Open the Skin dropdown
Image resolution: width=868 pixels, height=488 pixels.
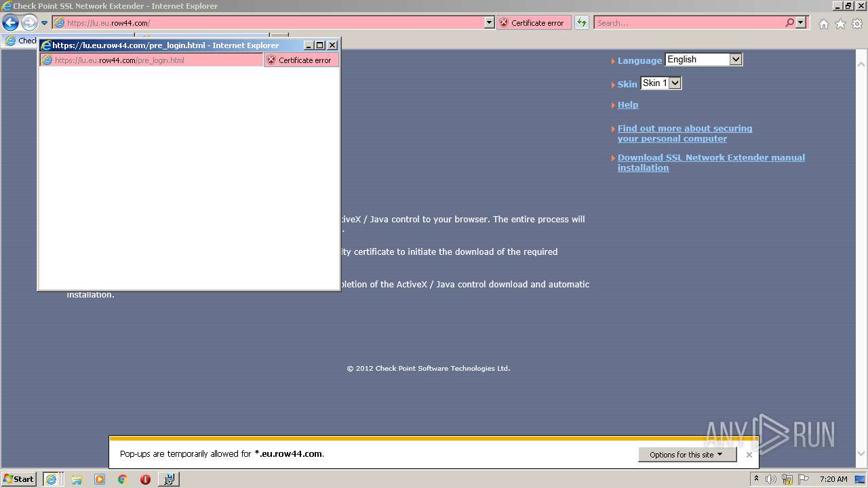tap(660, 83)
